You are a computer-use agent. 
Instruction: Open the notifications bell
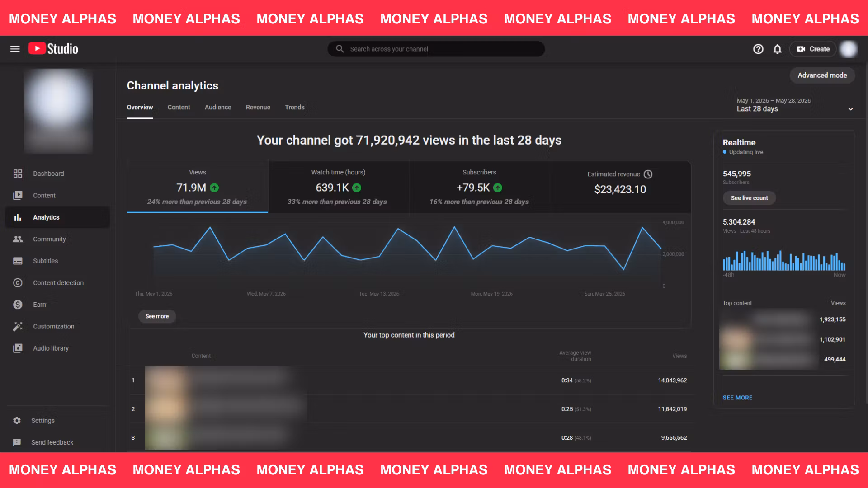(x=777, y=49)
